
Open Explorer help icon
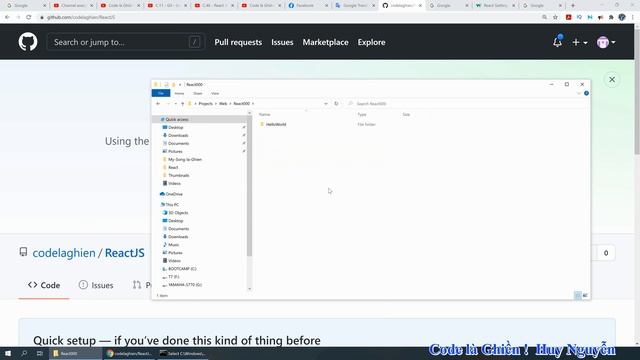[x=586, y=93]
